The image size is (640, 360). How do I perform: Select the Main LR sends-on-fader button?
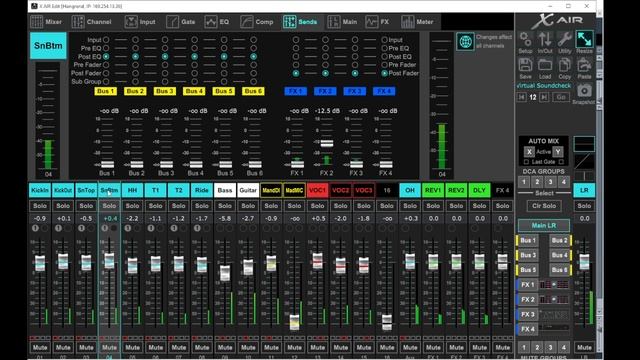[544, 225]
